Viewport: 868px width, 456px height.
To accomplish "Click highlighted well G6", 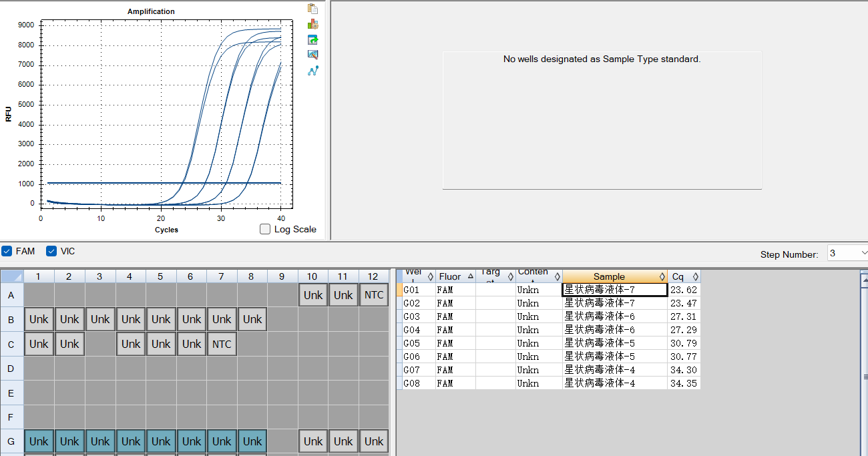I will coord(192,441).
